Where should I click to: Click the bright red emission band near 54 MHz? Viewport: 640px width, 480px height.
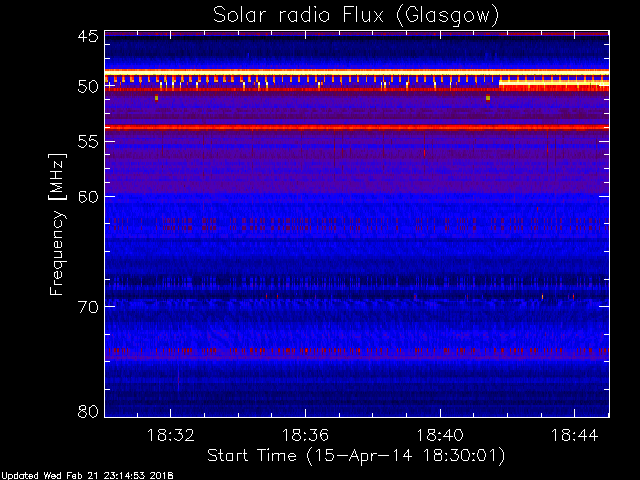tap(357, 127)
